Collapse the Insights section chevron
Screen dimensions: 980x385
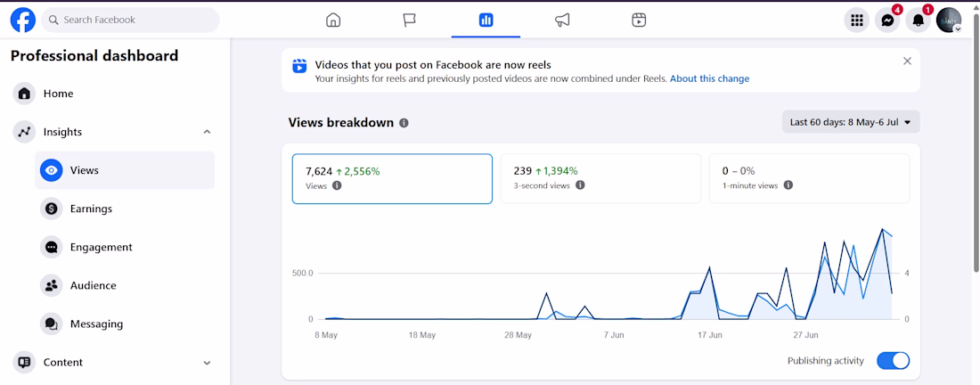tap(207, 132)
